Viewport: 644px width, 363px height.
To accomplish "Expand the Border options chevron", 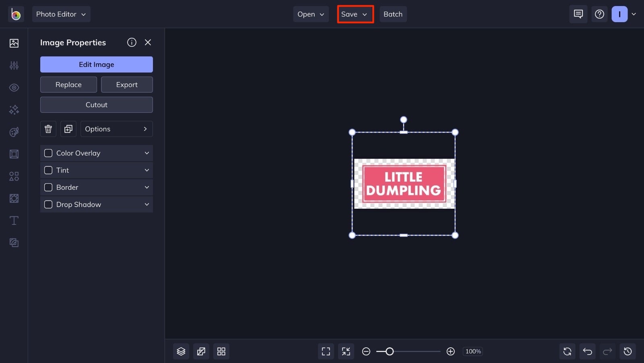I will click(147, 187).
